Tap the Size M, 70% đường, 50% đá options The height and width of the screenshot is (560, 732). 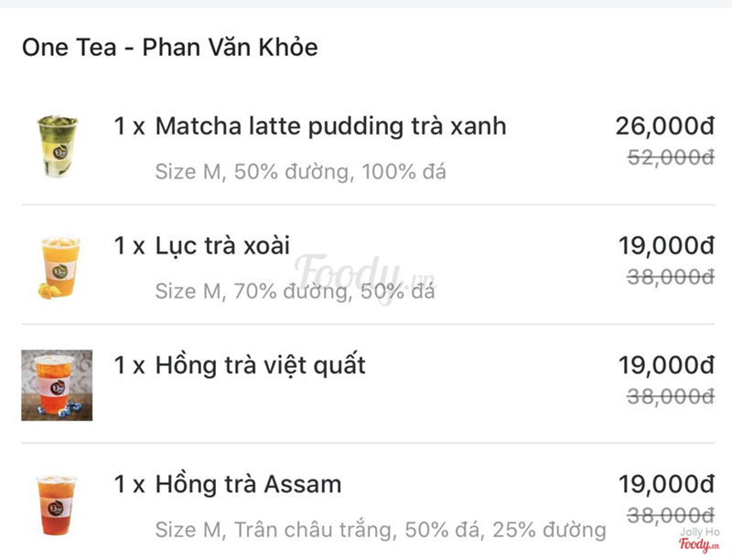pos(295,291)
